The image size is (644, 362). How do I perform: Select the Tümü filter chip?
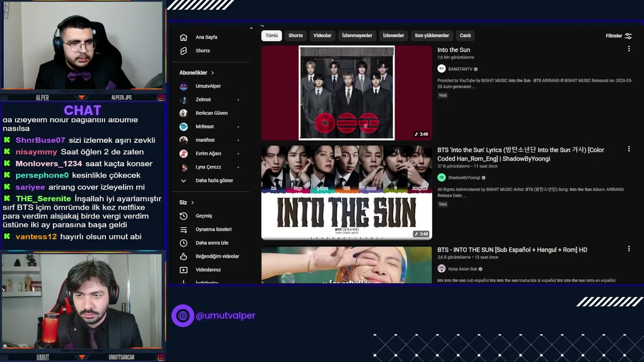coord(272,36)
